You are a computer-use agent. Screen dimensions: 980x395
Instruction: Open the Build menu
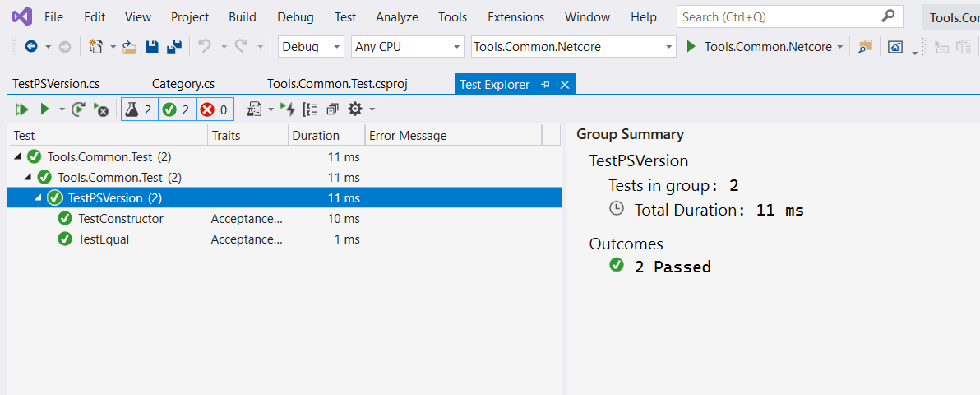pos(243,17)
